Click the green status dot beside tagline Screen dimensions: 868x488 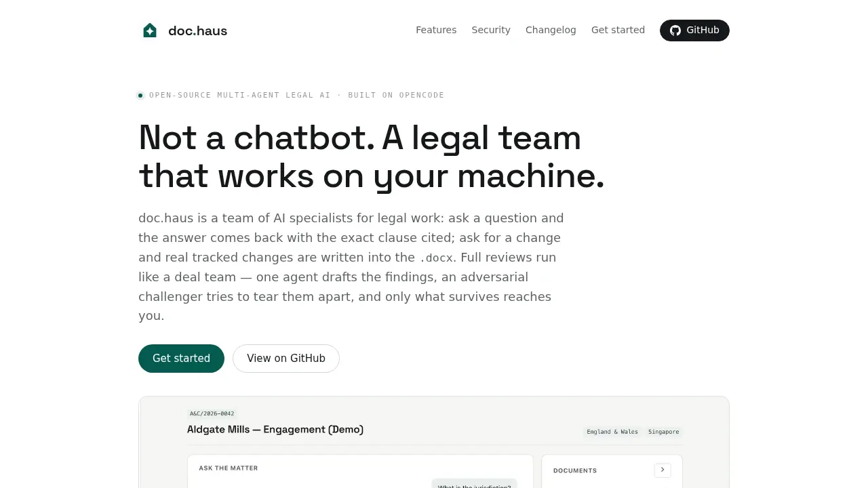(140, 96)
